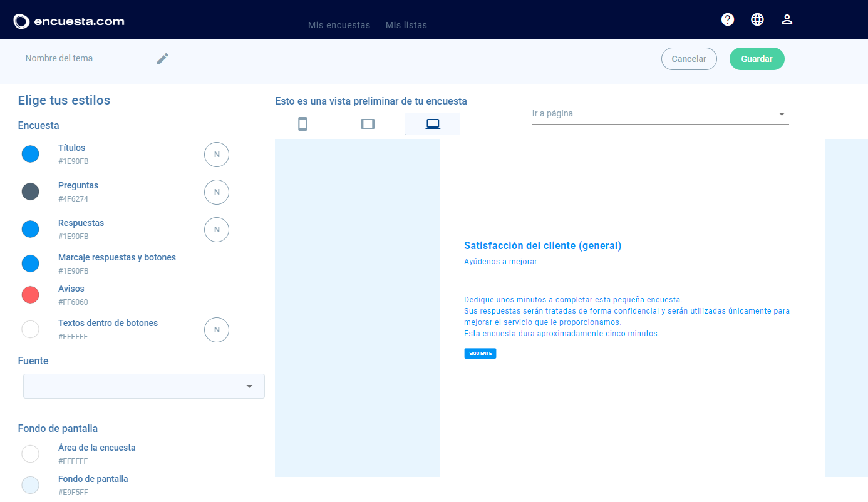The width and height of the screenshot is (868, 502).
Task: Pick the red Avisos color swatch
Action: (x=30, y=295)
